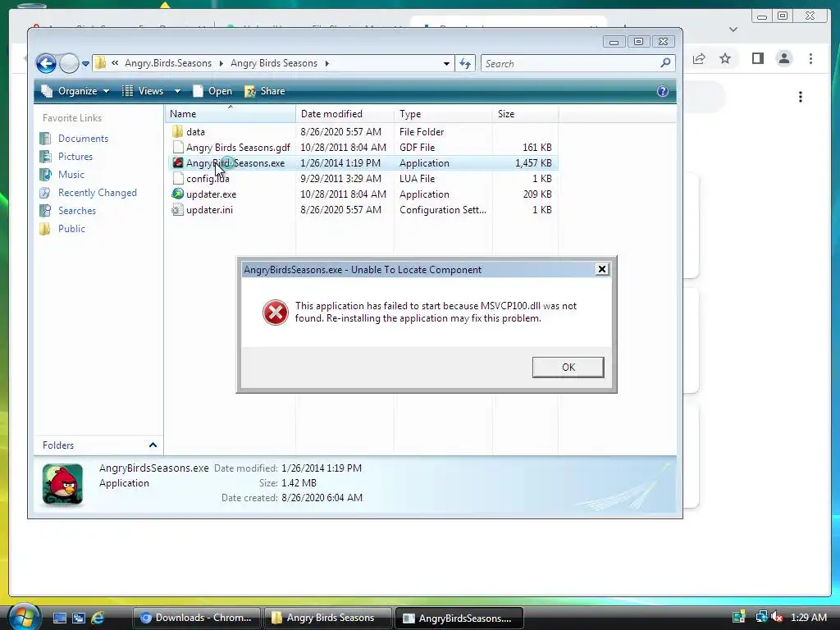Select the updater.ini gear file icon

coord(178,209)
